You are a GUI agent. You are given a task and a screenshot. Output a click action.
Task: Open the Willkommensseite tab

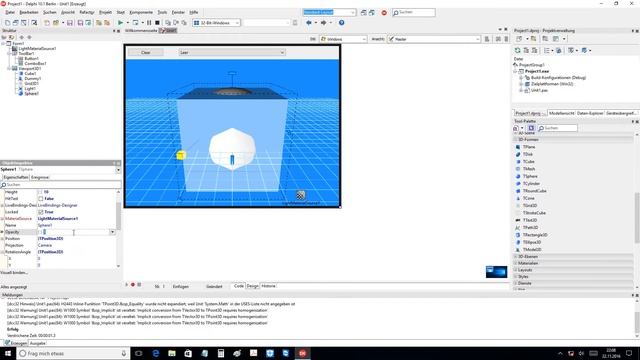coord(141,31)
